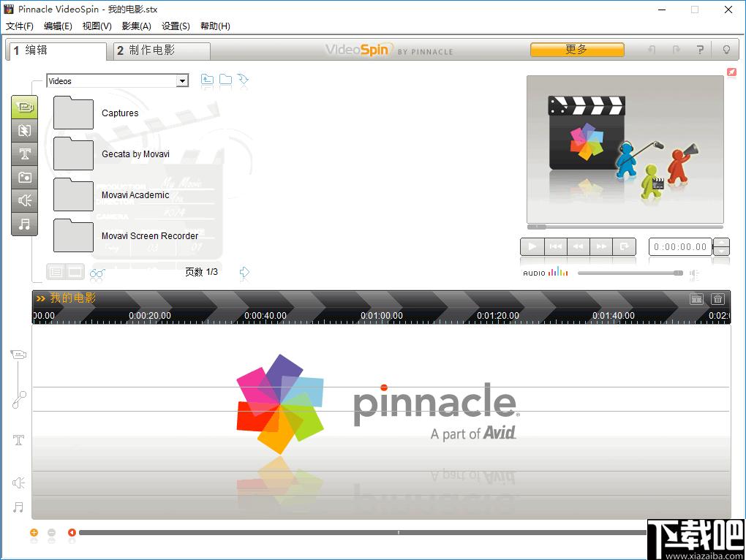Play the preview video
This screenshot has width=746, height=560.
[x=532, y=246]
